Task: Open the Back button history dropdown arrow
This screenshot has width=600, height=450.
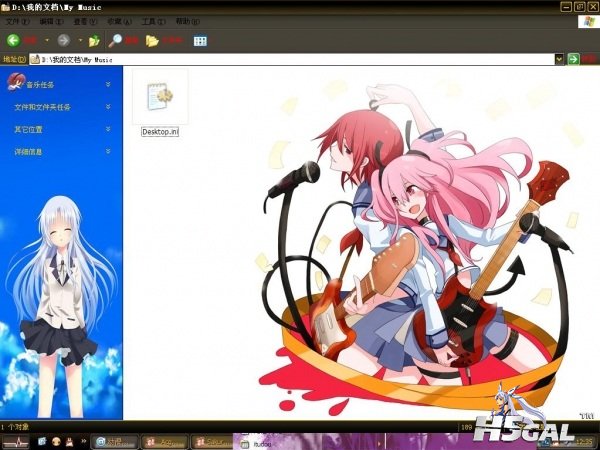Action: point(47,40)
